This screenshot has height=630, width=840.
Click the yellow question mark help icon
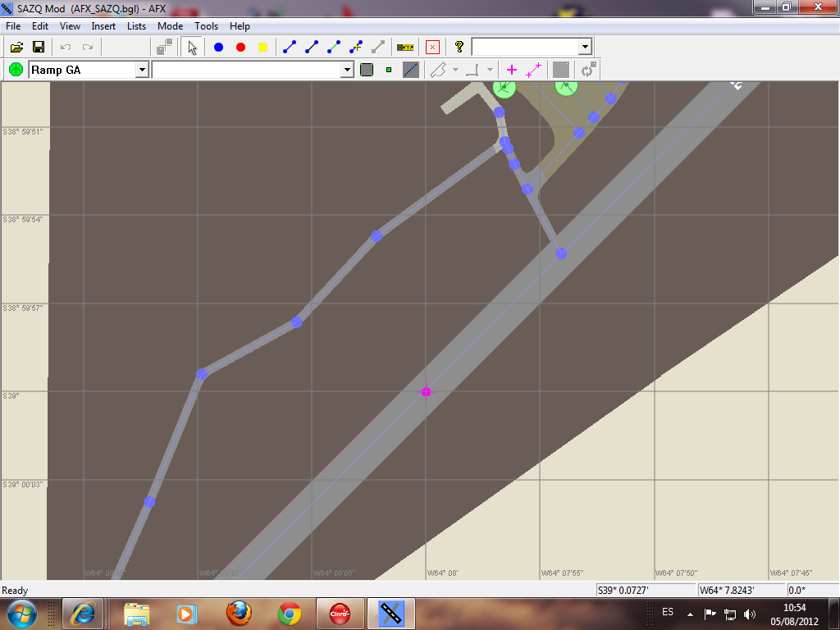point(459,47)
